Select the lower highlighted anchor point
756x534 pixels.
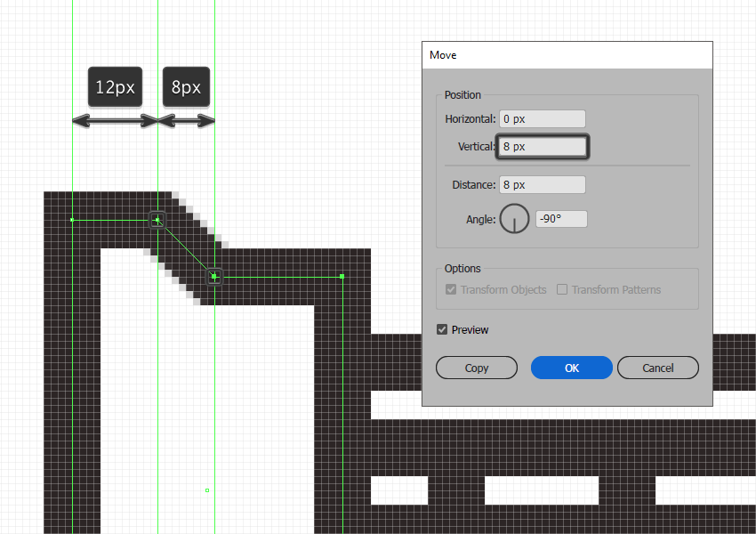click(x=214, y=277)
